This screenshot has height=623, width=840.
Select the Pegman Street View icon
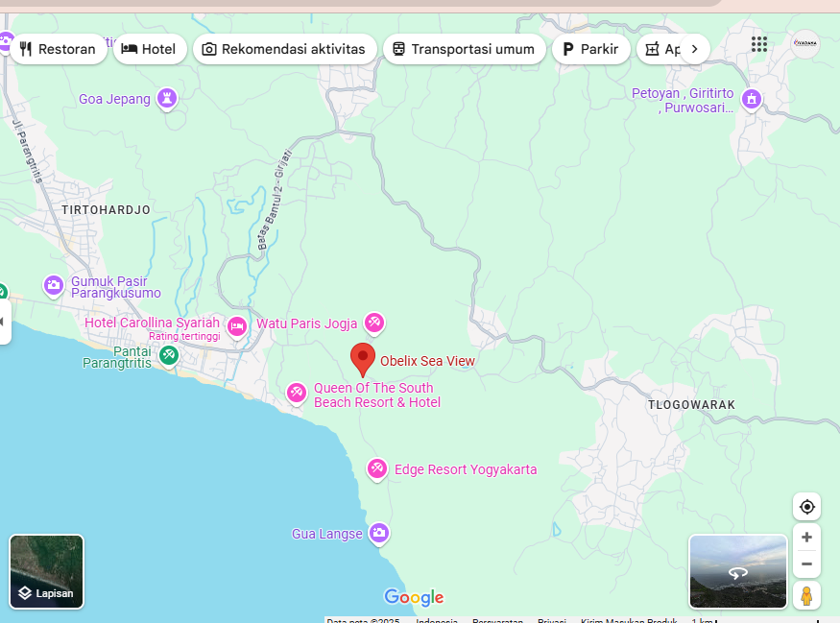pyautogui.click(x=806, y=595)
